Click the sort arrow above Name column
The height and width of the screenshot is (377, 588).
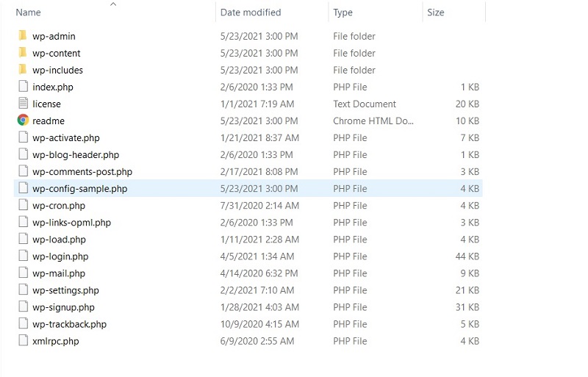coord(113,4)
